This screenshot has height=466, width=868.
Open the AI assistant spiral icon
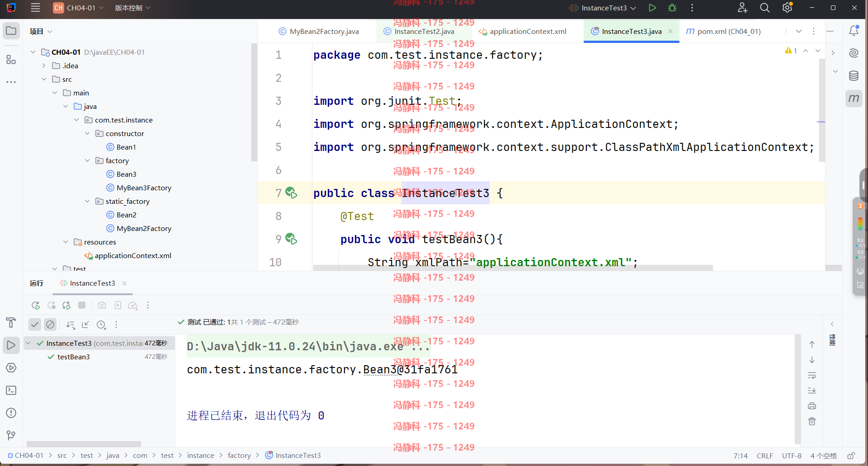(854, 53)
